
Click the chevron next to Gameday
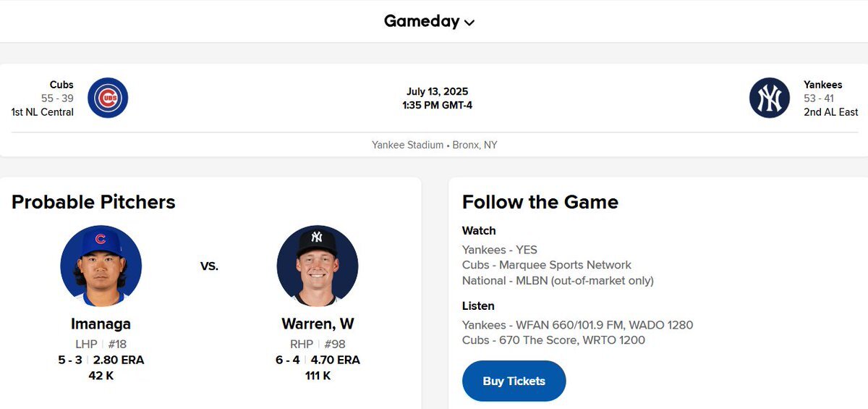469,22
